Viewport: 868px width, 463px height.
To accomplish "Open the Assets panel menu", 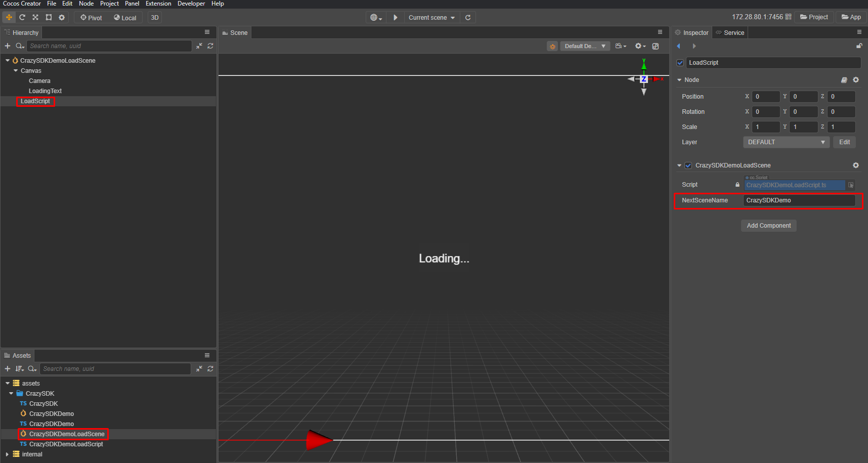I will (207, 355).
